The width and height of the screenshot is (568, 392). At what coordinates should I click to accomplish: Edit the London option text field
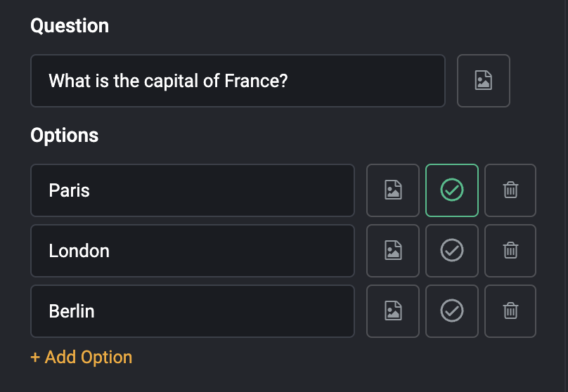pos(193,251)
